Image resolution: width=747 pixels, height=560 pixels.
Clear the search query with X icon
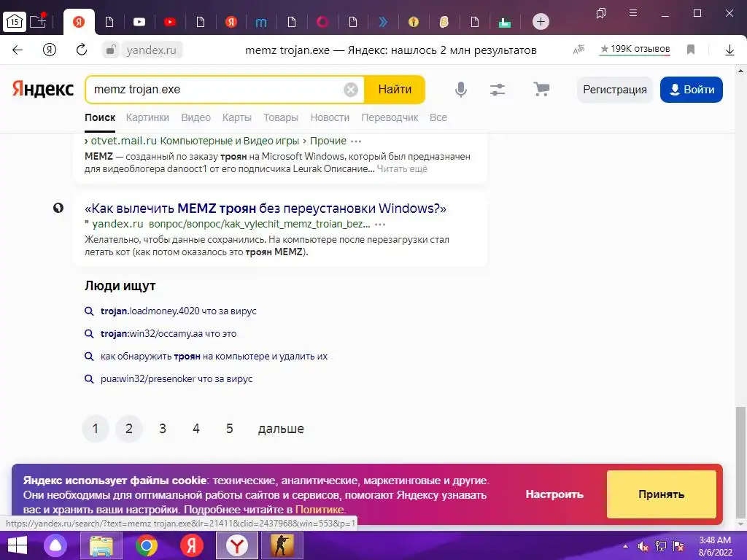(351, 90)
